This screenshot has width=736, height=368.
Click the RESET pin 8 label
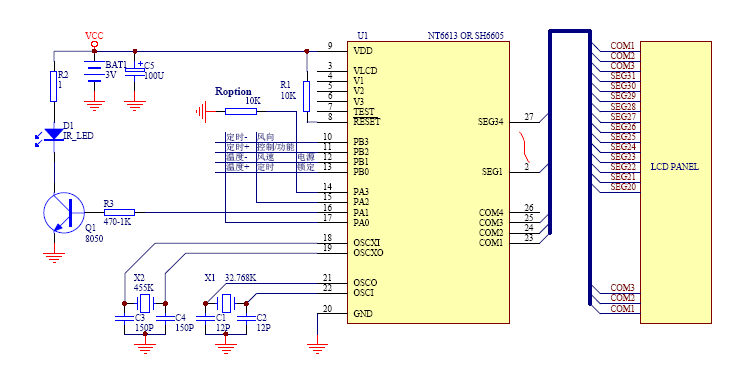(x=367, y=122)
